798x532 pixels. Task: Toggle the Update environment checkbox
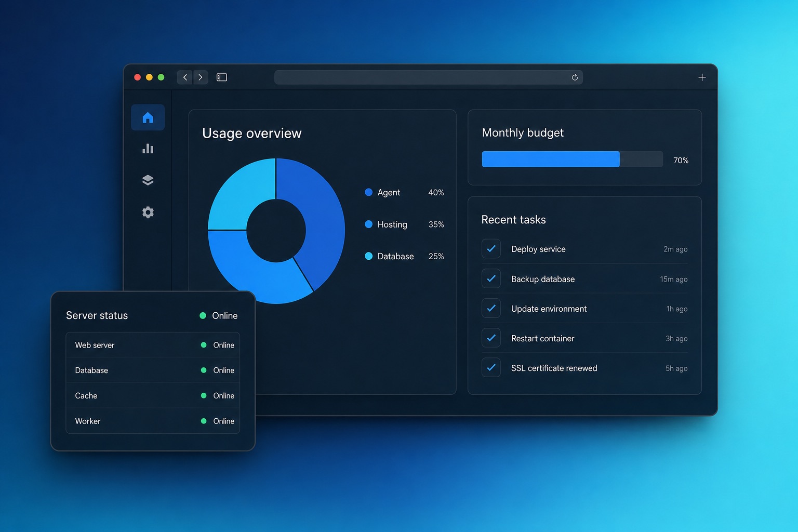point(491,308)
